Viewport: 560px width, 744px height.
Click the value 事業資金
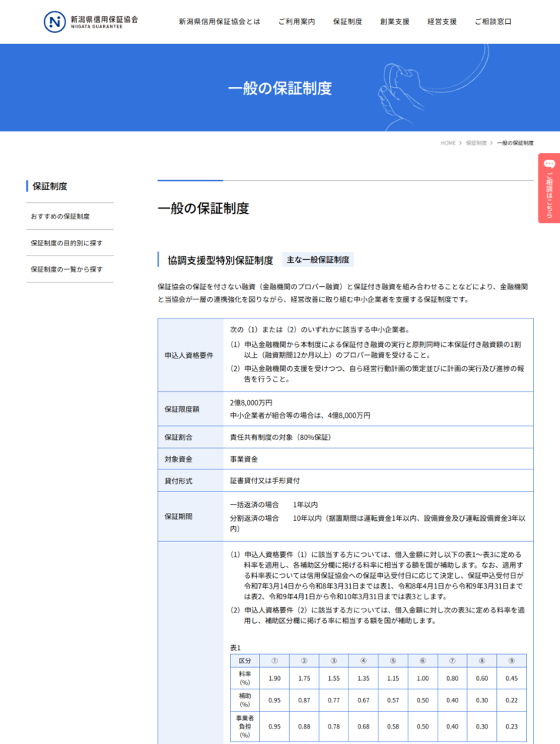tap(244, 459)
